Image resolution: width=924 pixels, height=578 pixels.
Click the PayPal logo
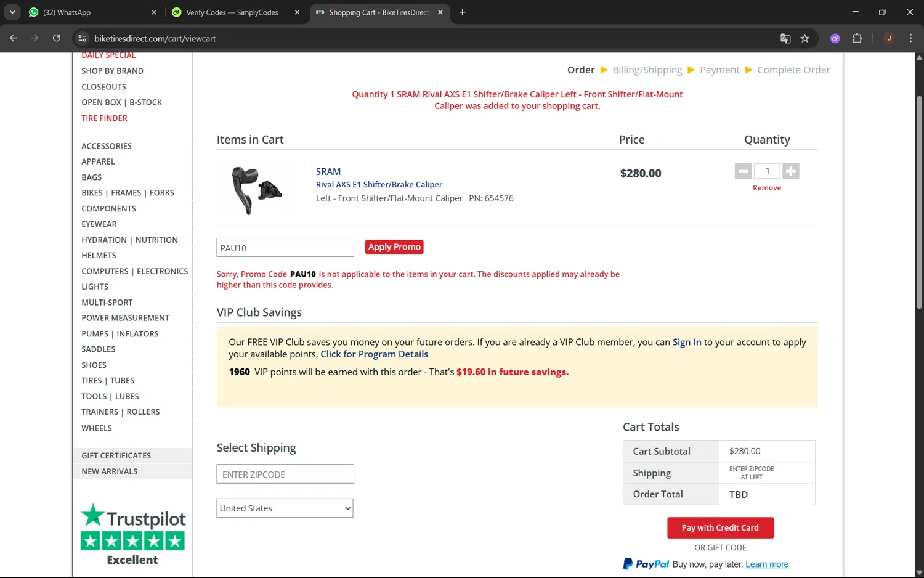(x=646, y=564)
